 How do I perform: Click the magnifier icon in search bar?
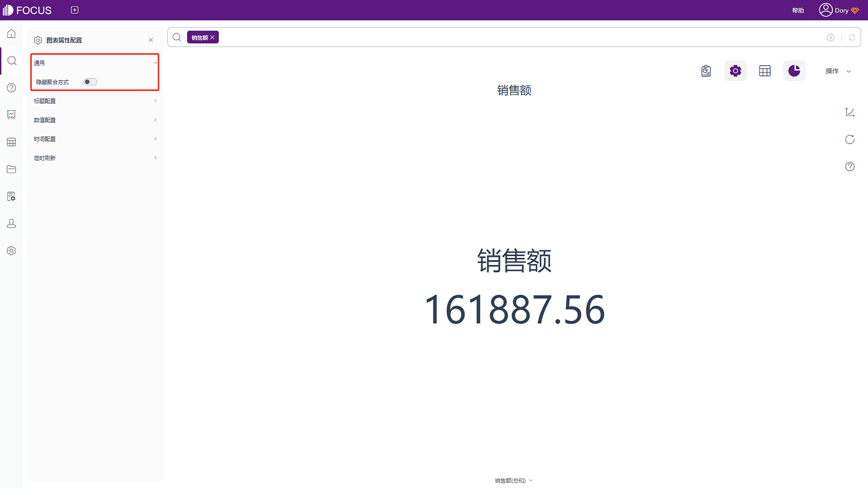tap(177, 37)
